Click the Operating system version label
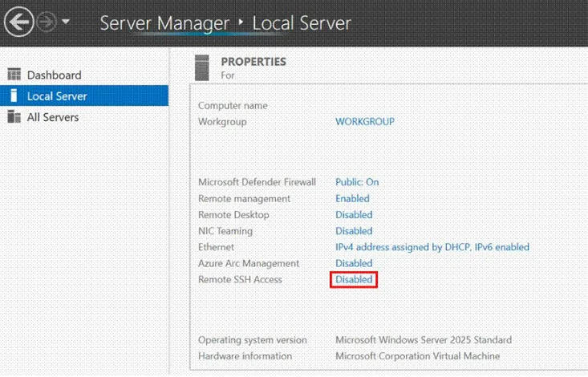588x377 pixels. (x=253, y=340)
